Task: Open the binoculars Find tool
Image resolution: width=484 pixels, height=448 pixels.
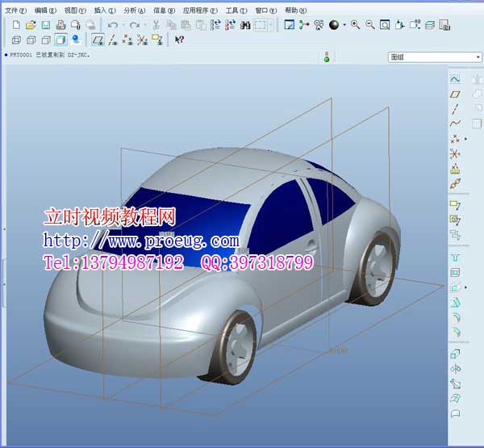Action: point(245,25)
